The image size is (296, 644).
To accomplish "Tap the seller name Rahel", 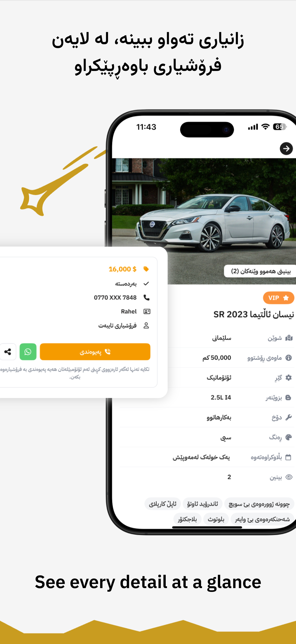I will pos(129,311).
